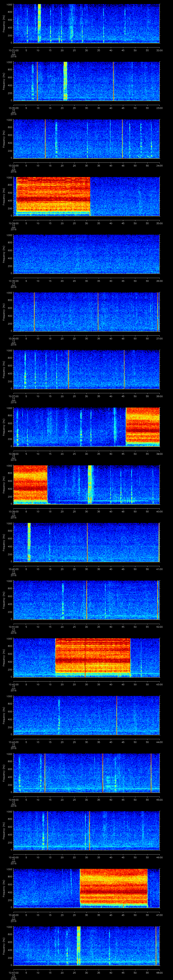Click the red vertical line near 13 seconds in 10:33 spectrogram
The width and height of the screenshot is (173, 980).
coord(45,139)
